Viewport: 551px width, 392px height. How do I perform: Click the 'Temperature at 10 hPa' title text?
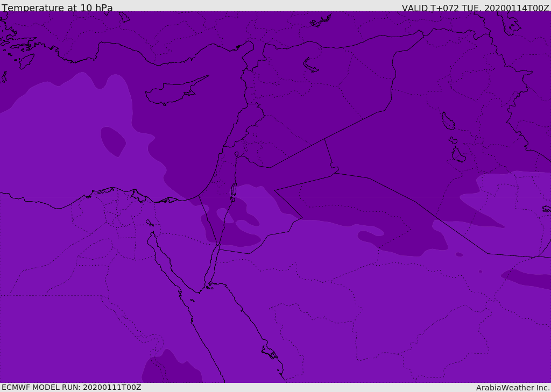click(x=57, y=8)
